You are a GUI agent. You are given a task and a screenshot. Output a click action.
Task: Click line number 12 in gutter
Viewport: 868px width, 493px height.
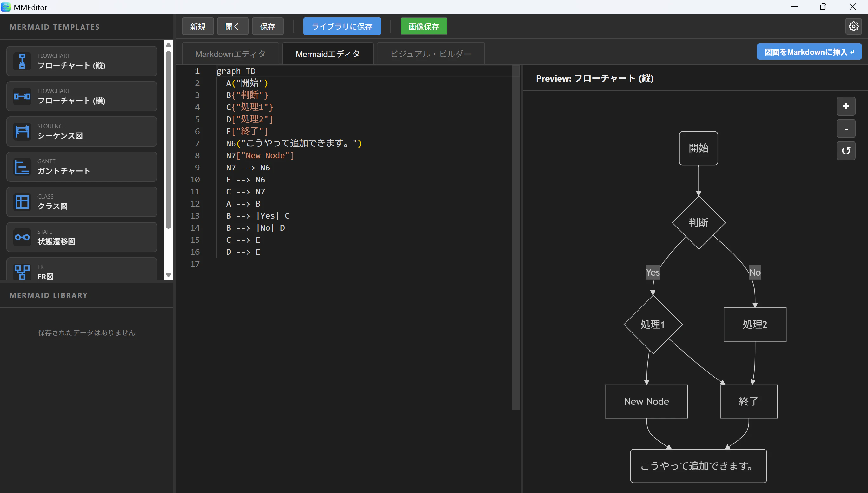[x=195, y=204]
